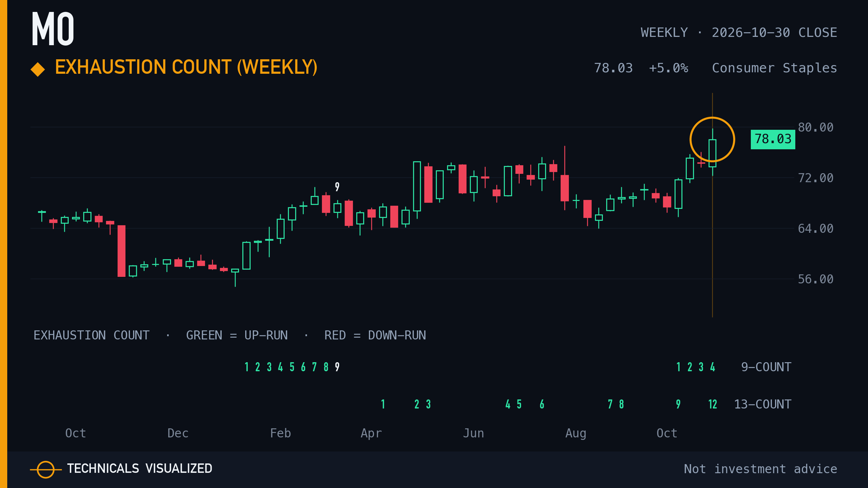
Task: Click the Feb month axis label
Action: [x=280, y=433]
